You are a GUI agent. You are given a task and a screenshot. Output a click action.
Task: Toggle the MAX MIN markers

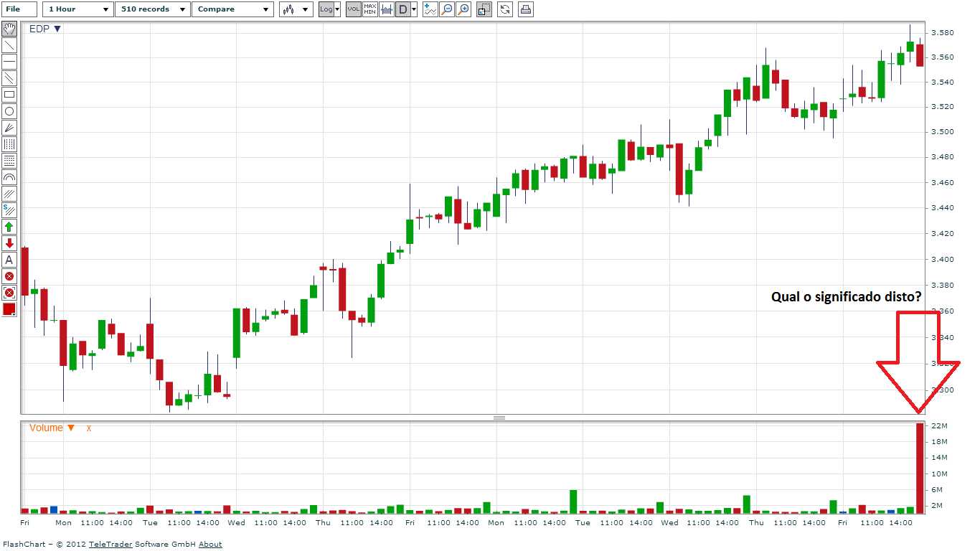(370, 9)
